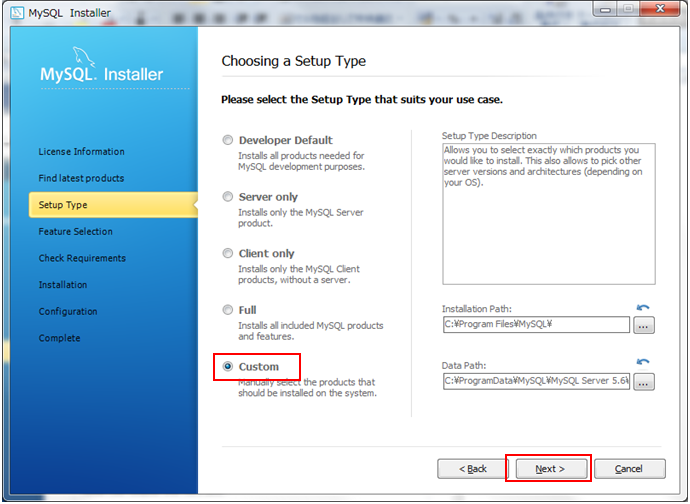This screenshot has width=690, height=504.
Task: Select the Developer Default radio button
Action: 228,140
